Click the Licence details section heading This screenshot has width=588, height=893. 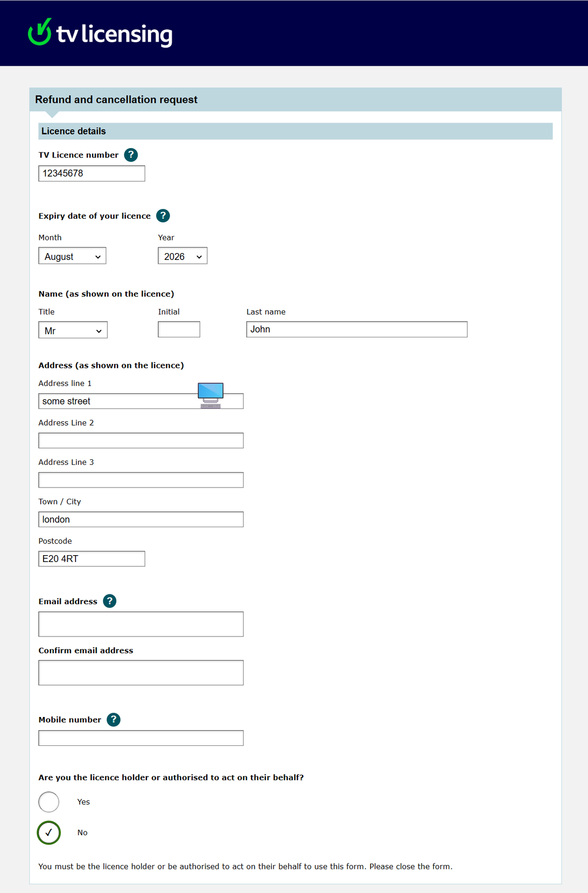point(73,131)
